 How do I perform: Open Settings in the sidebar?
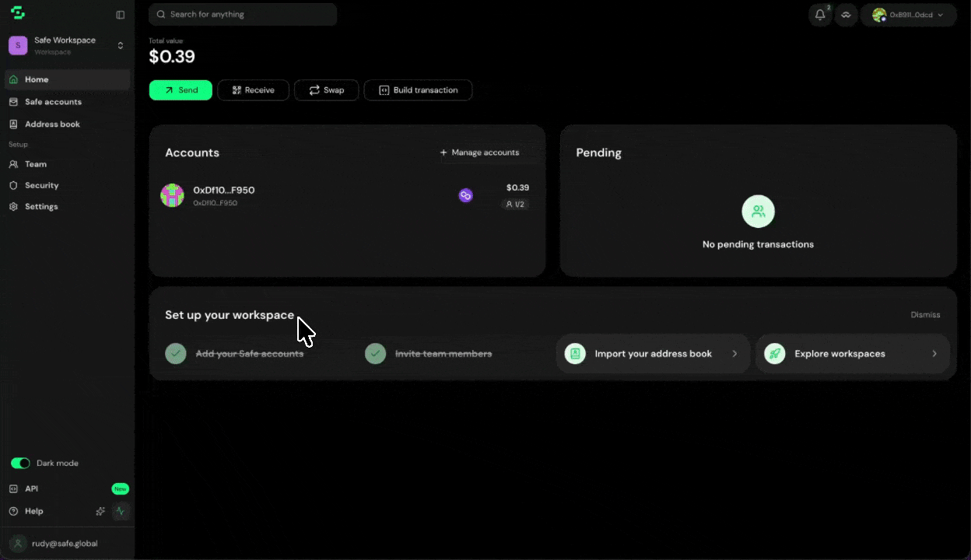click(67, 206)
